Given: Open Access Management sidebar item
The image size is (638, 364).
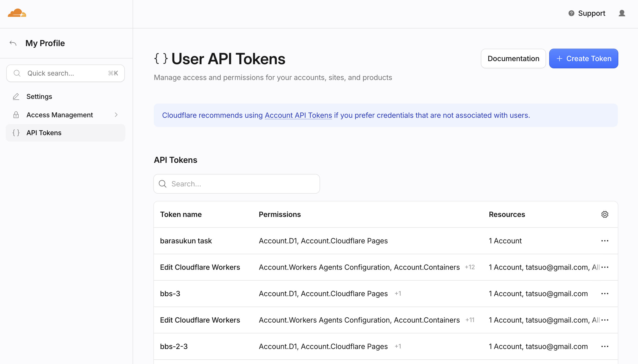Looking at the screenshot, I should coord(66,115).
